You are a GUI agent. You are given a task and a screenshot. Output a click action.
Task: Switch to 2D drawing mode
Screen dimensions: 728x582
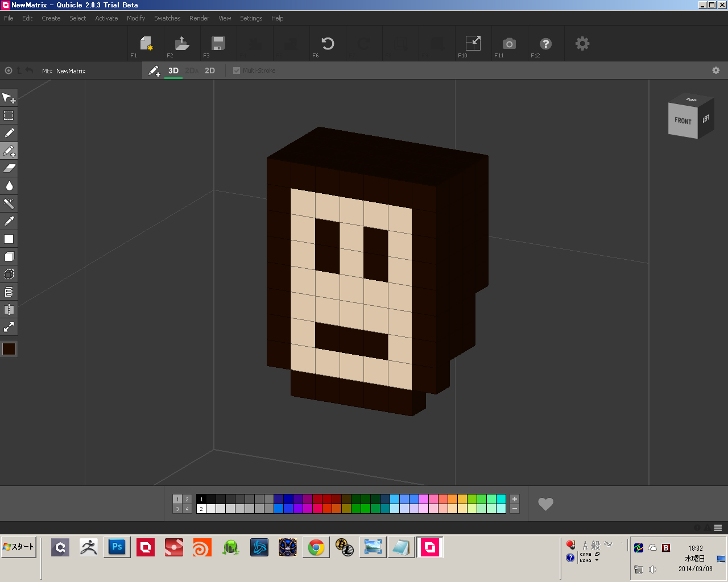pos(210,71)
